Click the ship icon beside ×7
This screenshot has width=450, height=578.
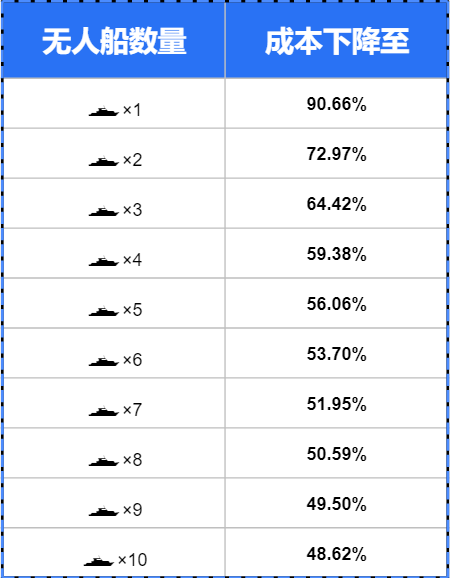(104, 411)
